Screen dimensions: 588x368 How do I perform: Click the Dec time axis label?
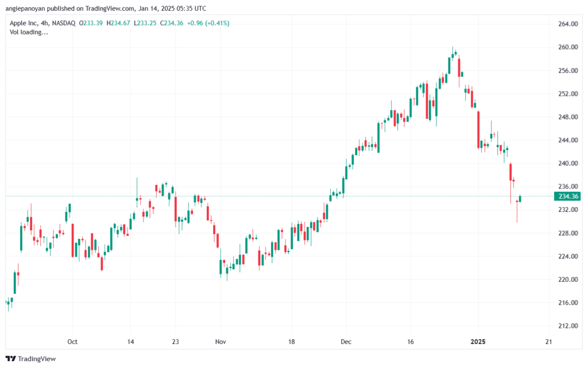(x=346, y=342)
